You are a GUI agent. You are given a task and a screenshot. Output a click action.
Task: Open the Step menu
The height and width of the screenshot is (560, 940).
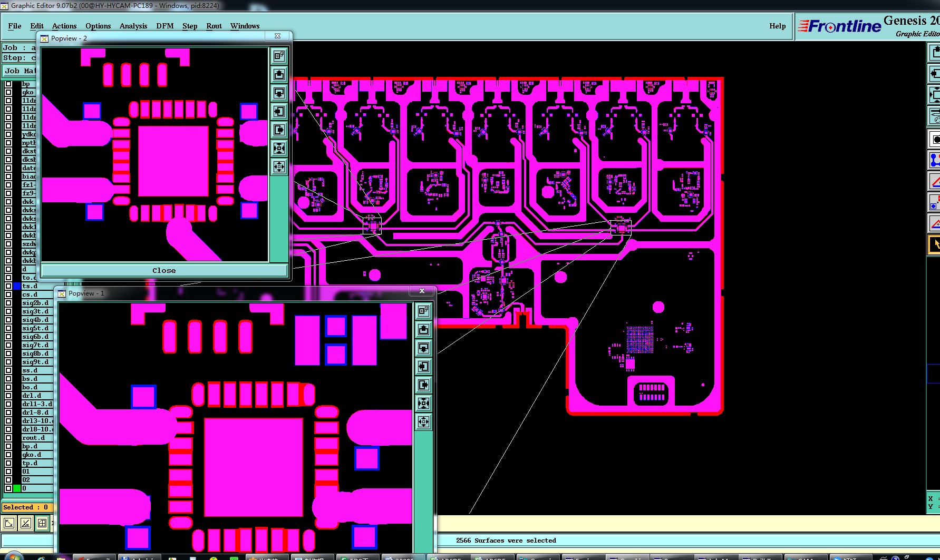[190, 26]
